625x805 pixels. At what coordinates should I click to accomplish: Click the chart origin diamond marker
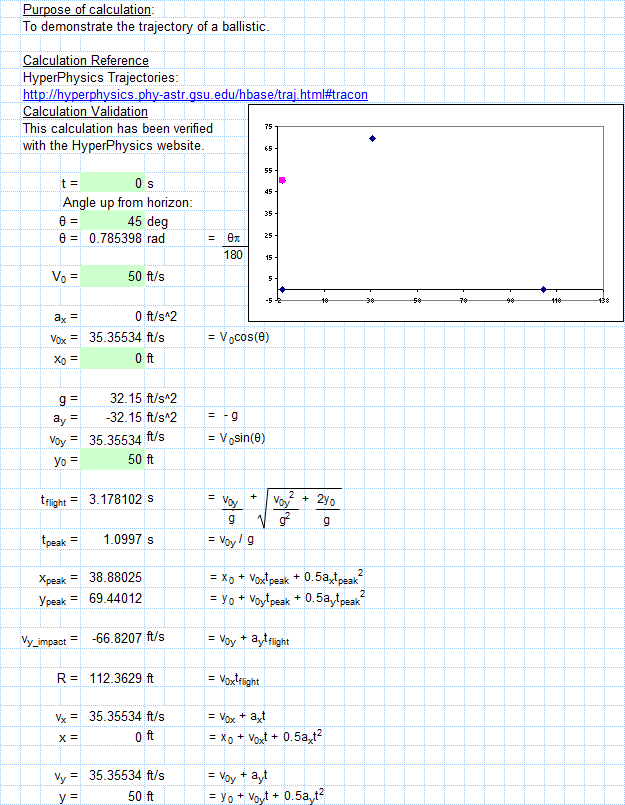(x=282, y=290)
